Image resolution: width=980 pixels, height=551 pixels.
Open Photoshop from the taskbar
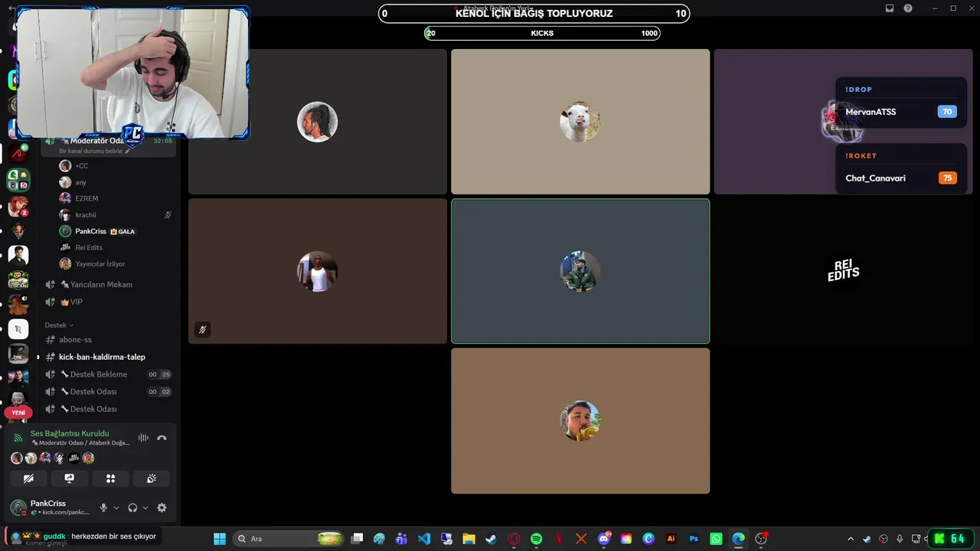(x=694, y=539)
